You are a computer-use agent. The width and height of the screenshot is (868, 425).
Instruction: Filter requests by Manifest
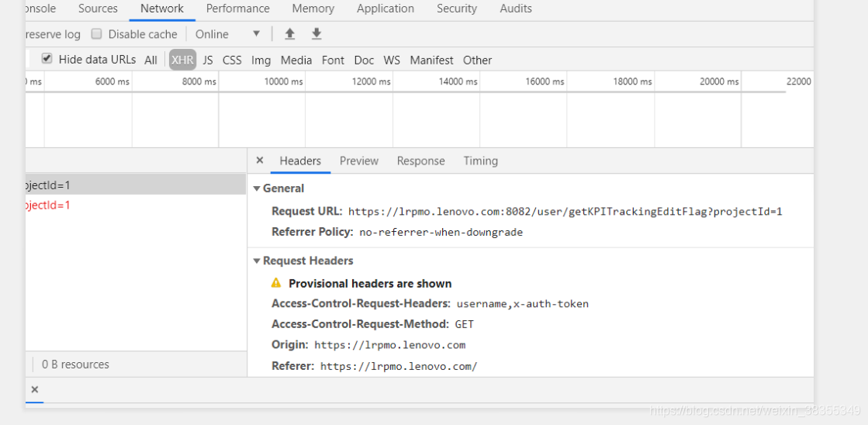[432, 60]
